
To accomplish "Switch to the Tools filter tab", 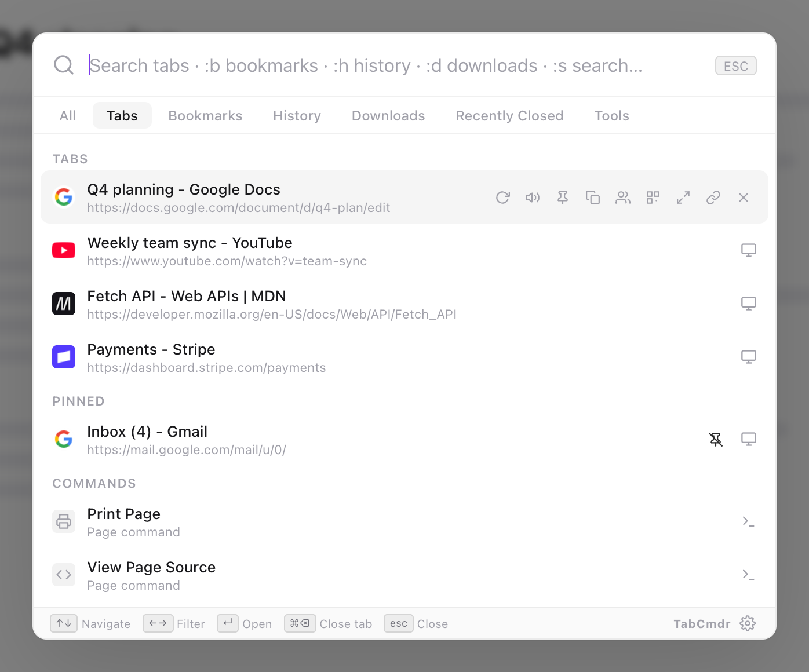I will [611, 115].
